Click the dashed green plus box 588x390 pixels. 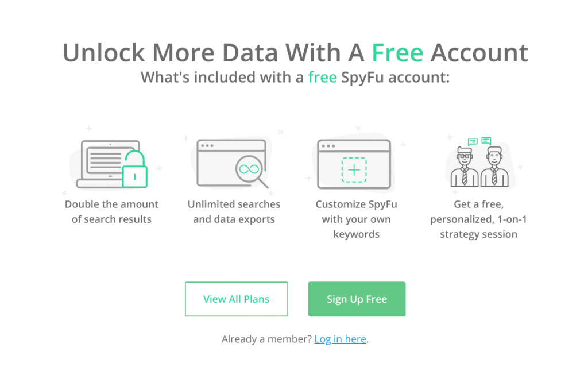[354, 170]
